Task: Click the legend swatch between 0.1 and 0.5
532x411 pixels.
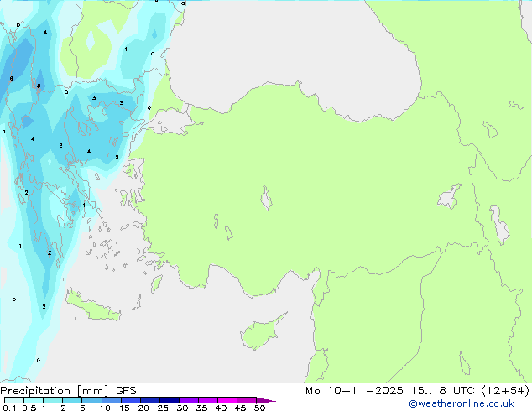Action: point(14,400)
